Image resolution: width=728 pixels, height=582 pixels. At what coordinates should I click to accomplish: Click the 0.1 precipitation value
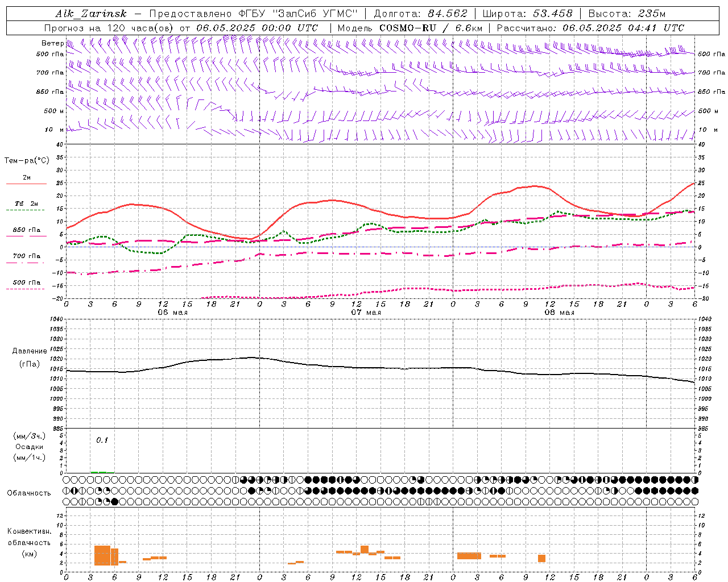pyautogui.click(x=102, y=440)
